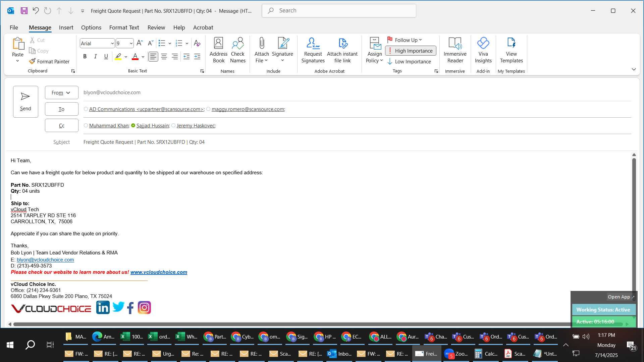Image resolution: width=644 pixels, height=362 pixels.
Task: Open Attach File dropdown
Action: click(262, 50)
